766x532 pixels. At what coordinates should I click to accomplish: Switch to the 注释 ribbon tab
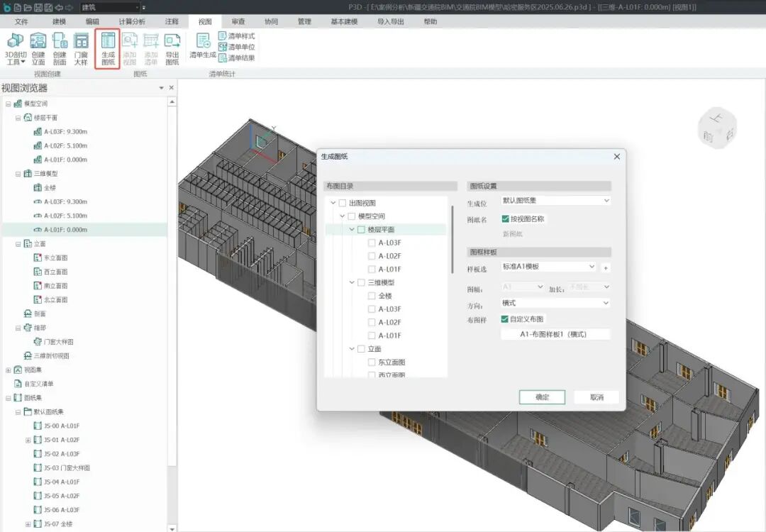click(172, 21)
